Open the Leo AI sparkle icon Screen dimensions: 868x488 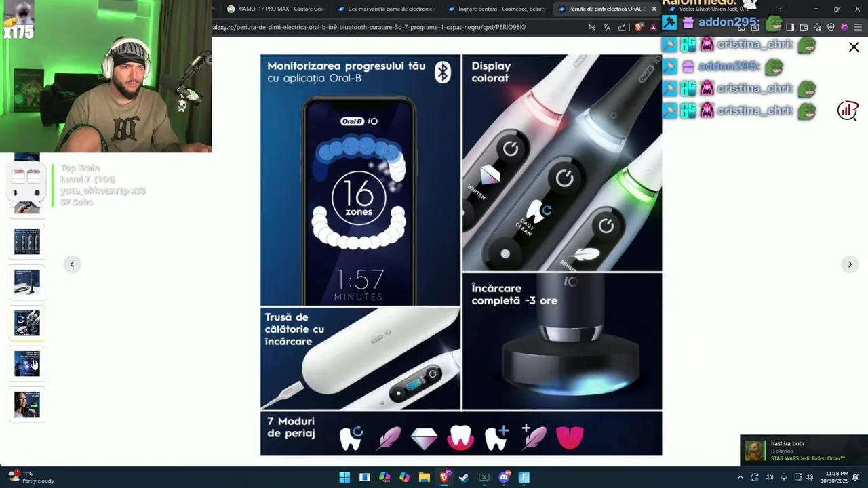pos(817,27)
